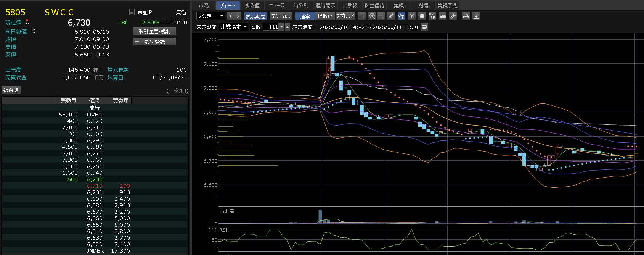Viewport: 644px width, 255px height.
Task: Click the 売数量 column header
Action: pos(69,100)
